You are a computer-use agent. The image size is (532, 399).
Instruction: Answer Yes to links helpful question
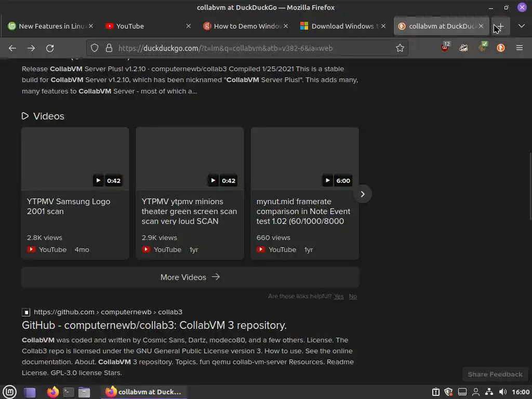click(x=339, y=296)
